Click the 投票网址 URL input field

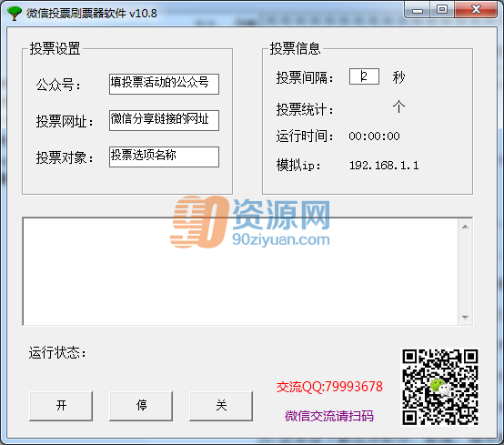pyautogui.click(x=164, y=120)
